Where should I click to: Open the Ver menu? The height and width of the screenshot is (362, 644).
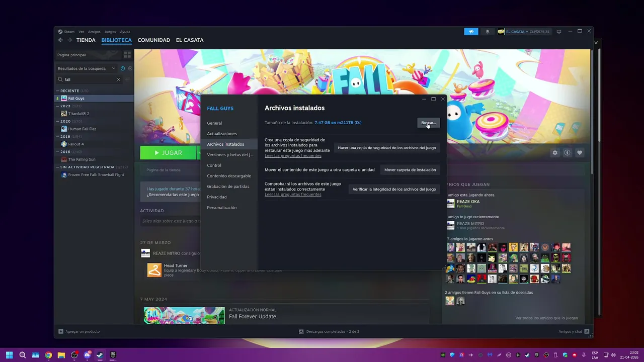click(x=81, y=32)
